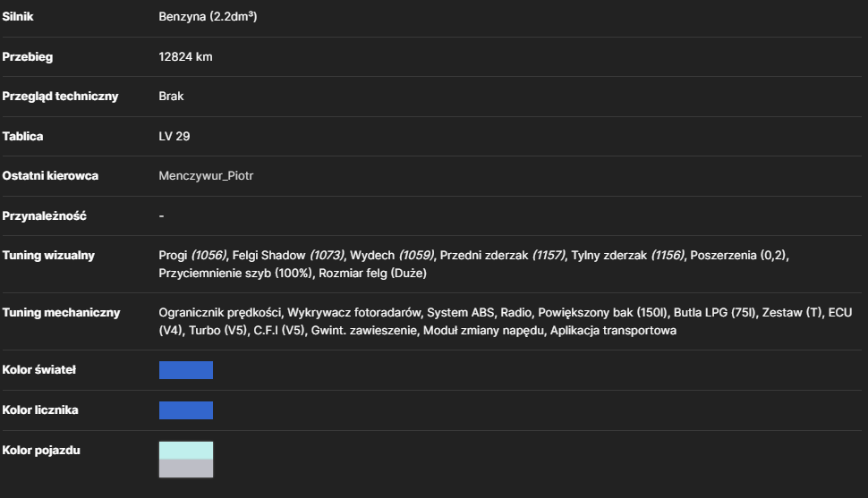868x498 pixels.
Task: Click the Kolor licznika blue swatch
Action: (x=186, y=410)
